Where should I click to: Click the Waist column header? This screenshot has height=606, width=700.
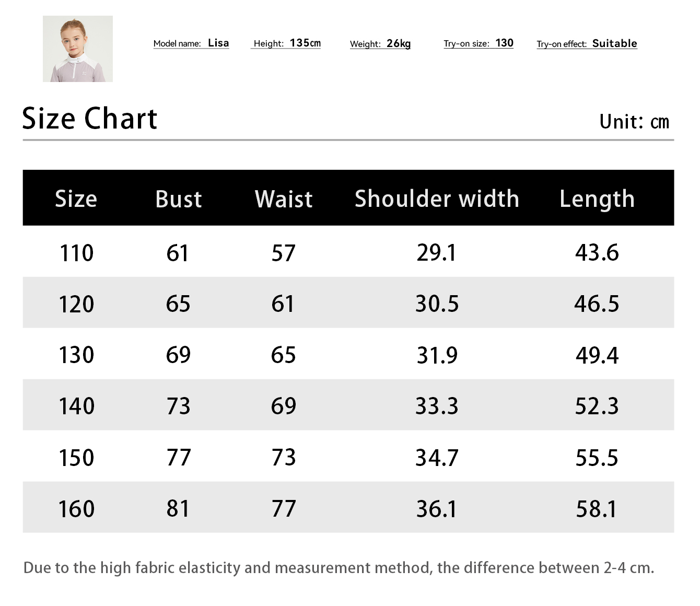click(x=284, y=199)
